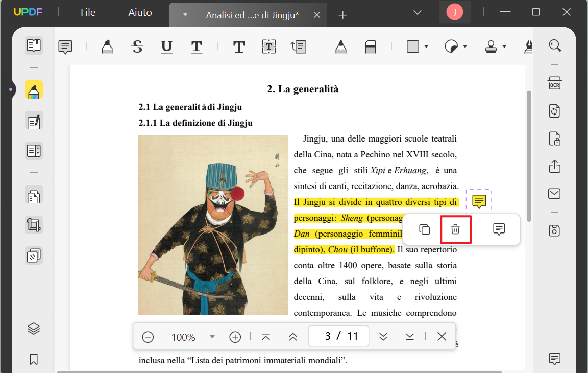Image resolution: width=588 pixels, height=373 pixels.
Task: Open the Protect PDF lock icon
Action: click(555, 138)
